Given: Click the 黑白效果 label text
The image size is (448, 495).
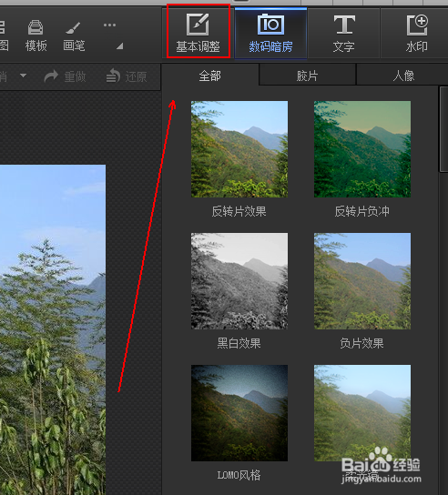Looking at the screenshot, I should click(239, 343).
